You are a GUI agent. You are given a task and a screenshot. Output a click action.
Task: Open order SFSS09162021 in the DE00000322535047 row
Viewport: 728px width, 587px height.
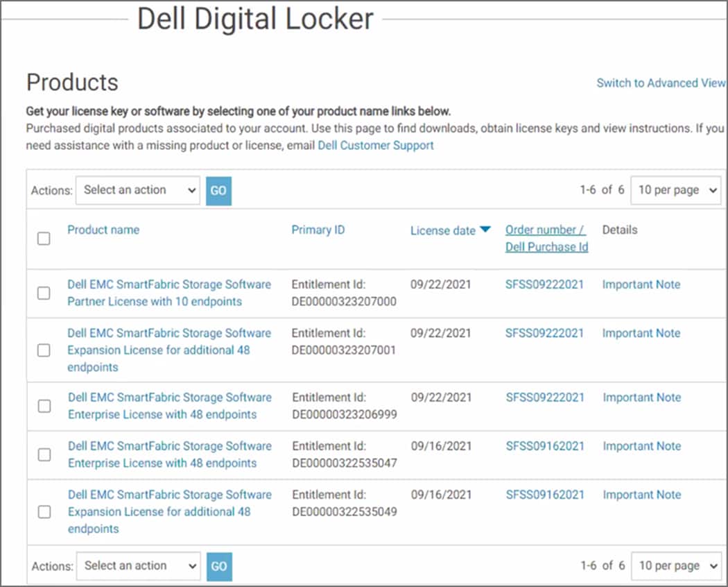544,446
